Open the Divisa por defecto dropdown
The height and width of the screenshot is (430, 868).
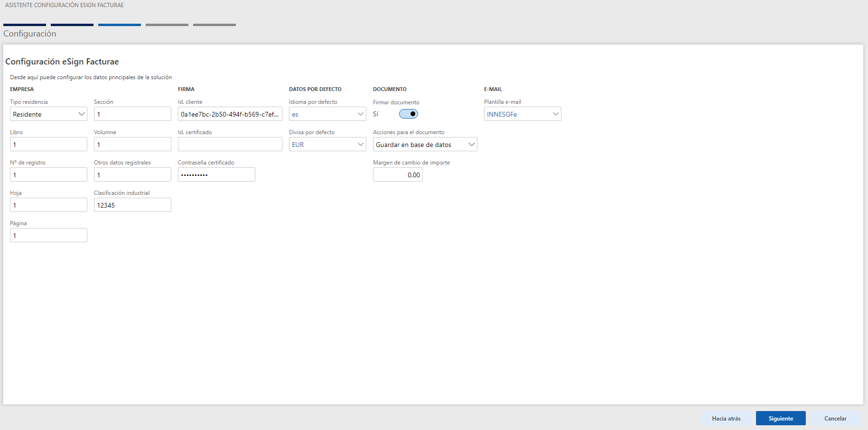pos(327,144)
